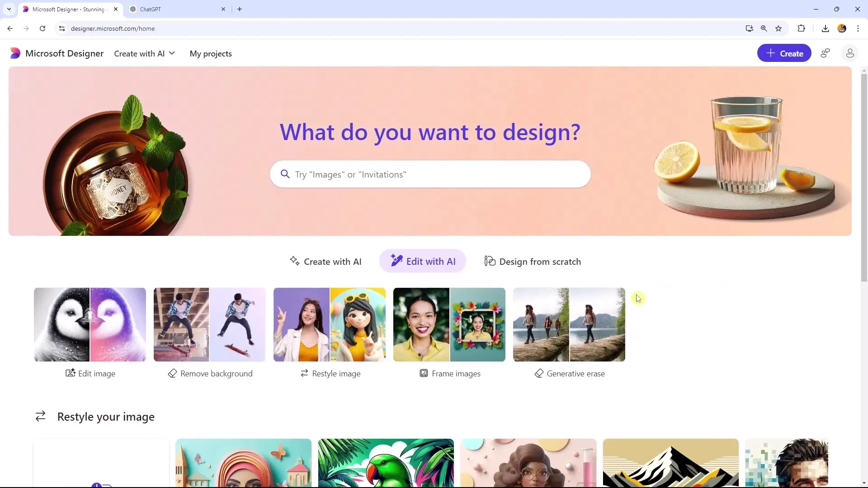Toggle the user profile icon

(849, 53)
